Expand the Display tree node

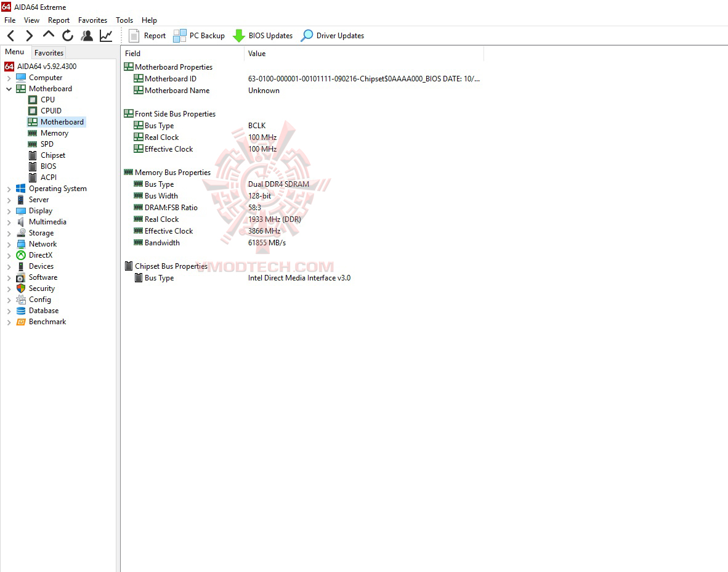click(x=9, y=211)
